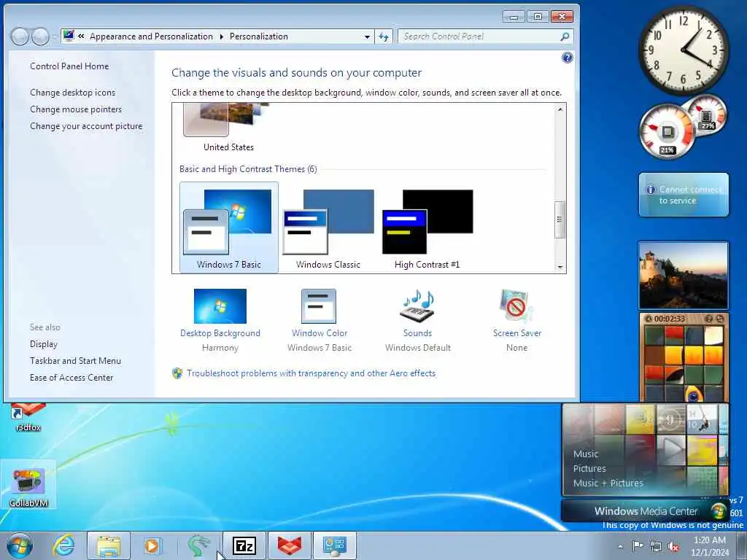This screenshot has width=747, height=560.
Task: Click the CPU meter gadget
Action: click(667, 131)
